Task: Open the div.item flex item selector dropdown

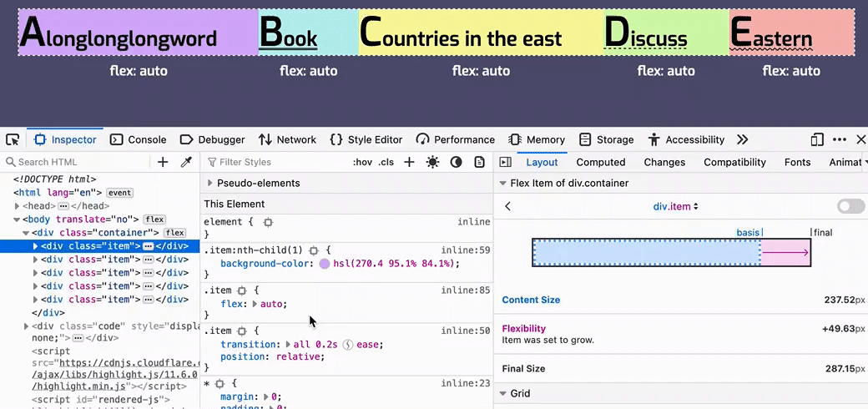Action: [675, 206]
